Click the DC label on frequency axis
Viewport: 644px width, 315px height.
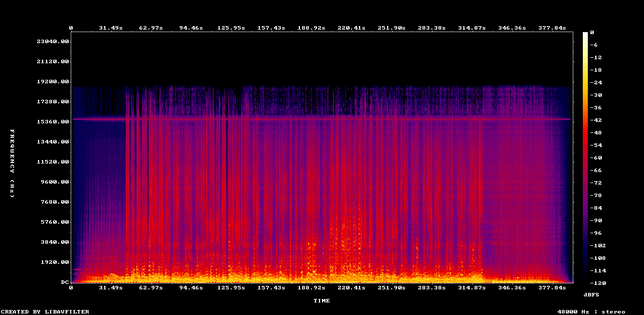click(65, 282)
